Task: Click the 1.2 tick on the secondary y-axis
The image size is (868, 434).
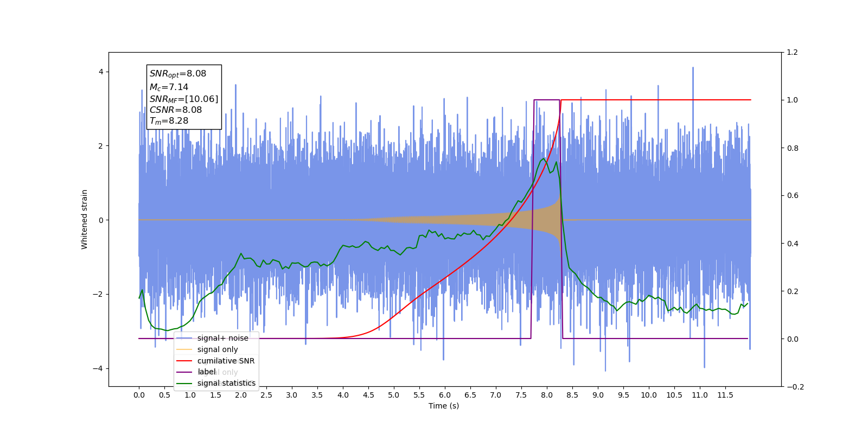Action: [792, 53]
